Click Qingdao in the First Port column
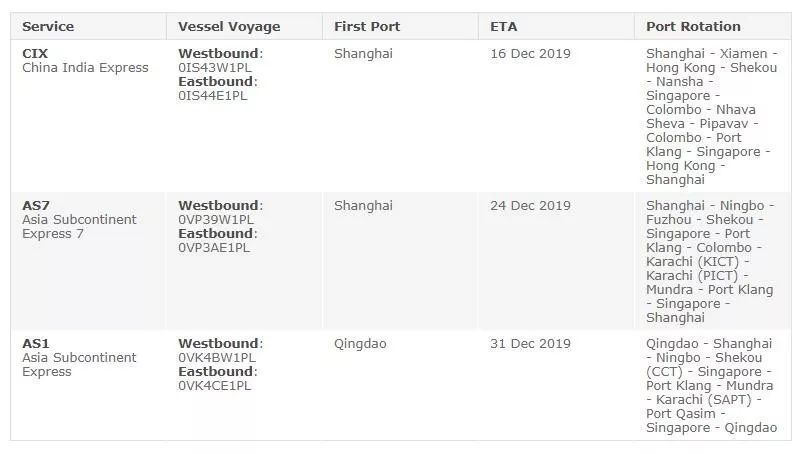The width and height of the screenshot is (803, 454). click(360, 344)
